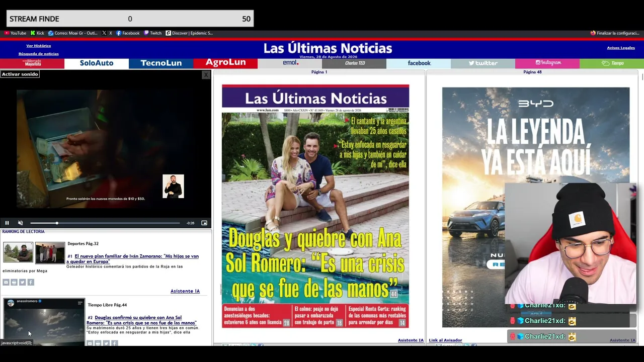Open the Página 1 newspaper cover
Screen dimensions: 644x362
315,206
